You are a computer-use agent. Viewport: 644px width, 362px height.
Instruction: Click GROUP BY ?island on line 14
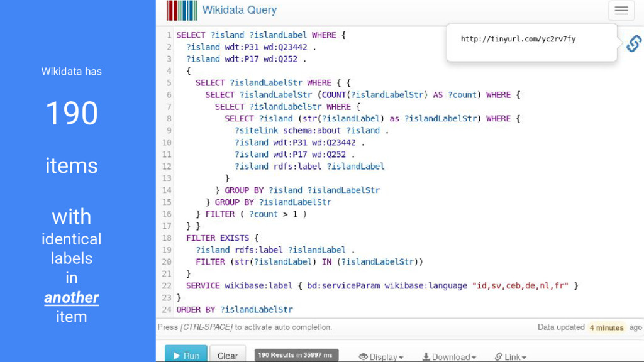pos(264,190)
